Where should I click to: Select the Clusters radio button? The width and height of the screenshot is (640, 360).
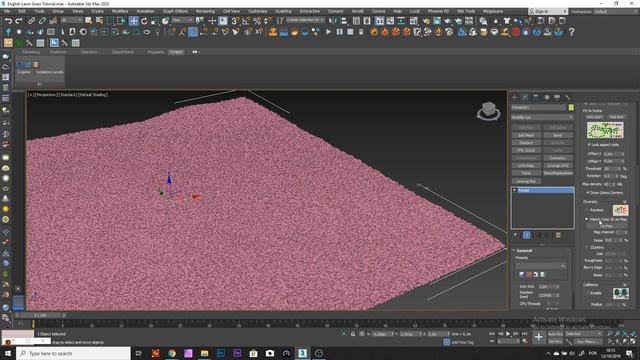click(587, 247)
